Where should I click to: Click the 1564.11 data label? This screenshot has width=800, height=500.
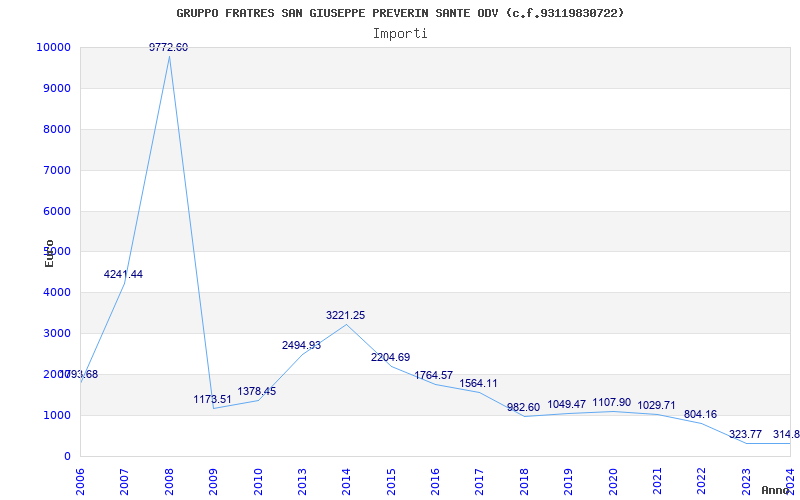coord(479,384)
